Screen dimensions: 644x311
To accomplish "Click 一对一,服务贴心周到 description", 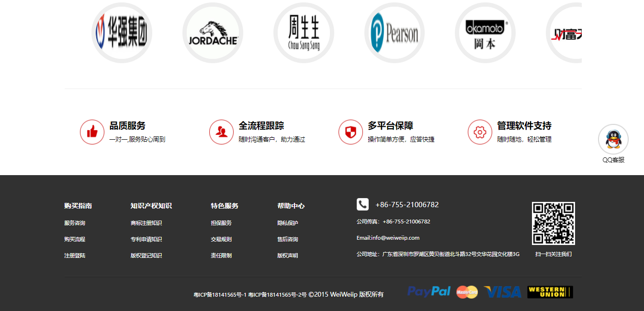I will [x=137, y=140].
